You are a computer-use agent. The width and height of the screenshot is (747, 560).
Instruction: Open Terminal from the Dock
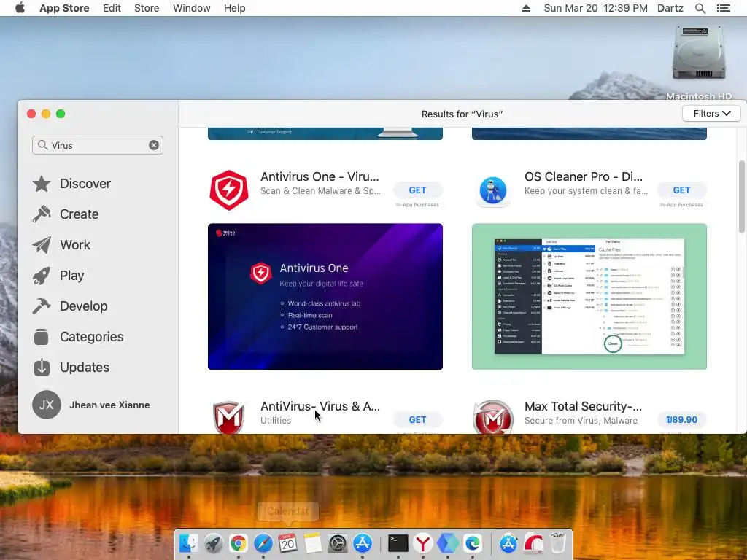click(398, 543)
